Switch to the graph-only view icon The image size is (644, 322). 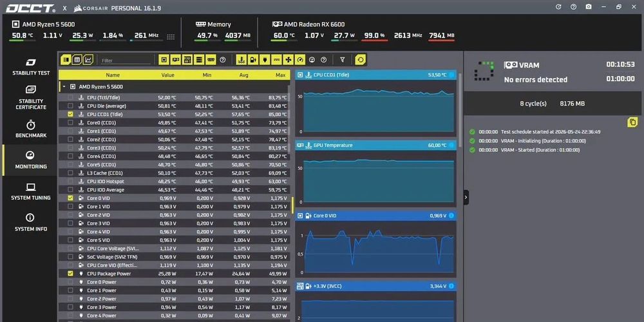[x=88, y=60]
